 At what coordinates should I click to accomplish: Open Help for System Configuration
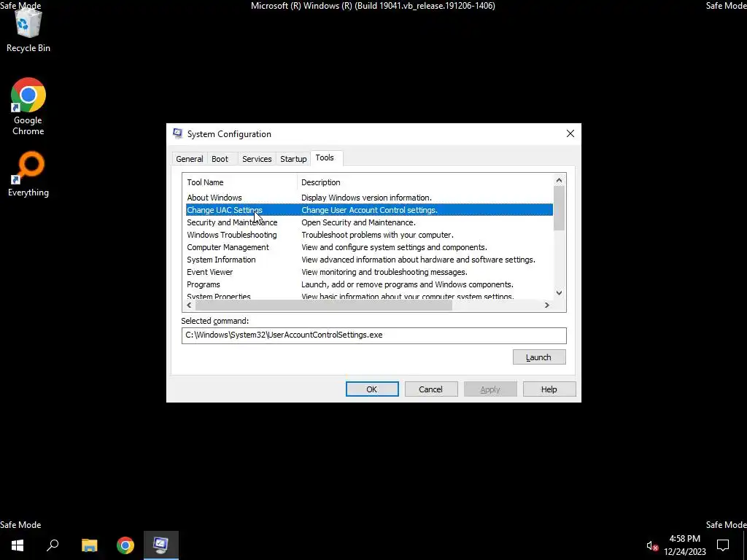549,389
